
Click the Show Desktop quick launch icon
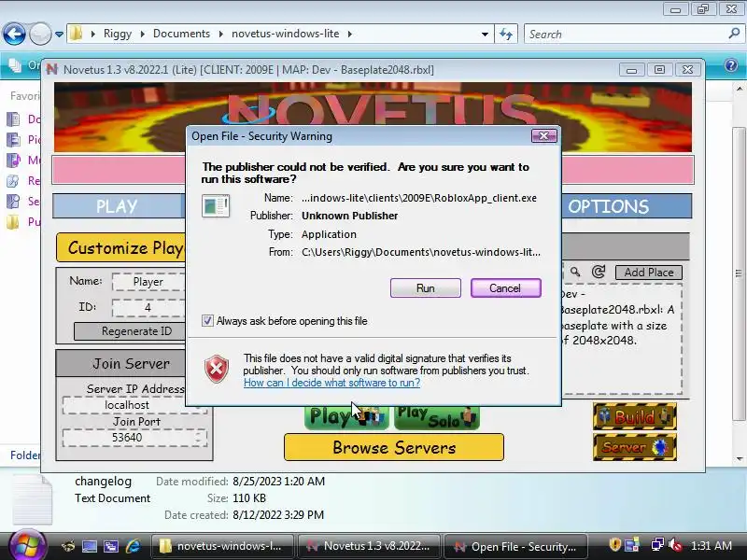pos(90,546)
